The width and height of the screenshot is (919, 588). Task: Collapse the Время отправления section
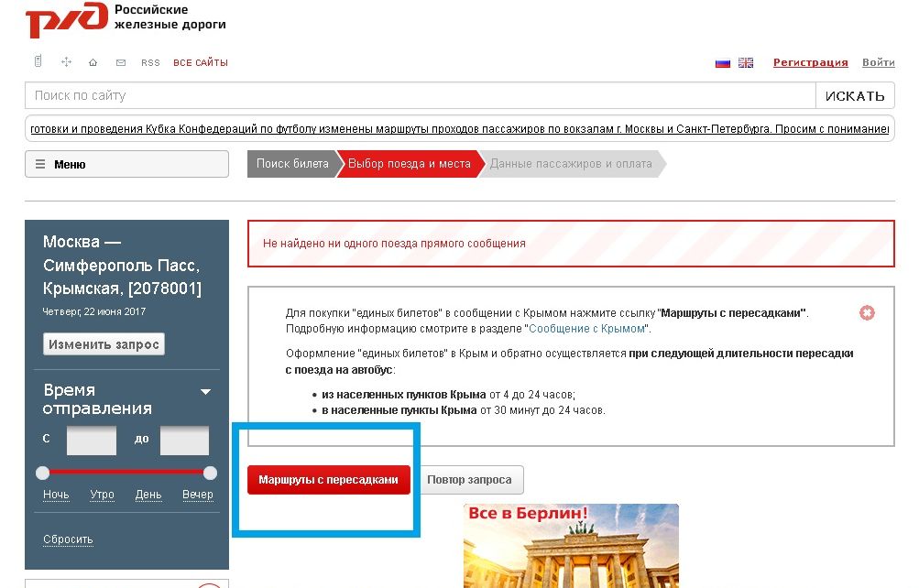[x=206, y=392]
